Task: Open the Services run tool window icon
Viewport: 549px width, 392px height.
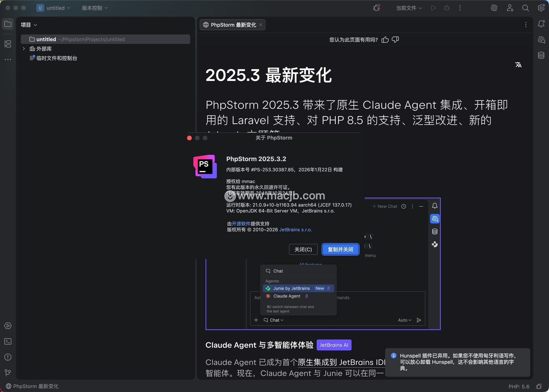Action: [8, 326]
